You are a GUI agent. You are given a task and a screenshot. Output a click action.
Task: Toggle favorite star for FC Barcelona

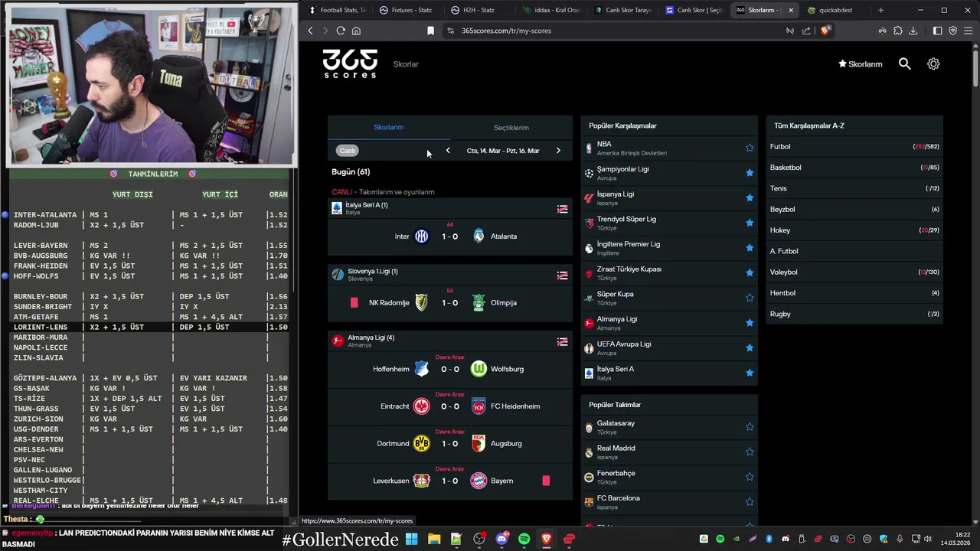coord(750,502)
